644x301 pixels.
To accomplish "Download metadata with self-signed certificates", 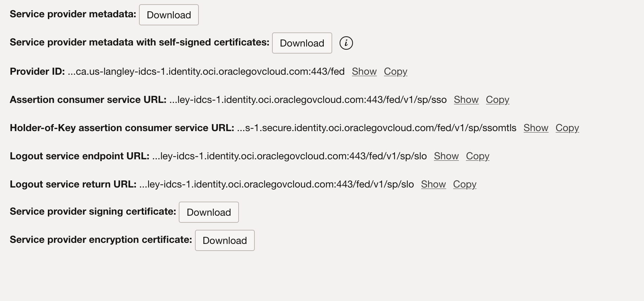I will point(302,43).
